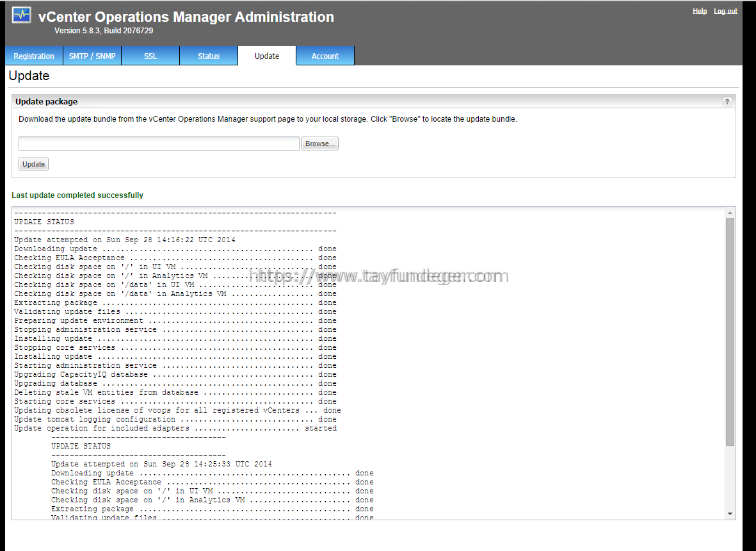Click the 'Preparing update environment' log line
Viewport: 756px width, 551px height.
pyautogui.click(x=175, y=321)
